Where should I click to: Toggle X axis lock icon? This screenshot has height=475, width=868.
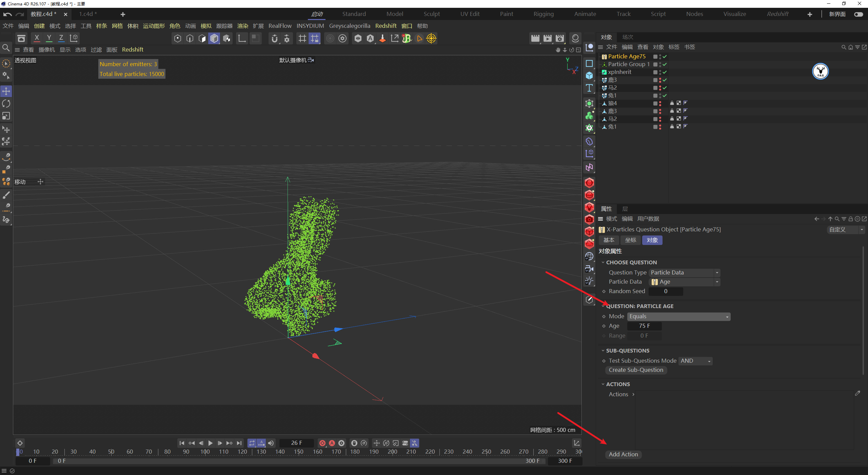pyautogui.click(x=37, y=38)
